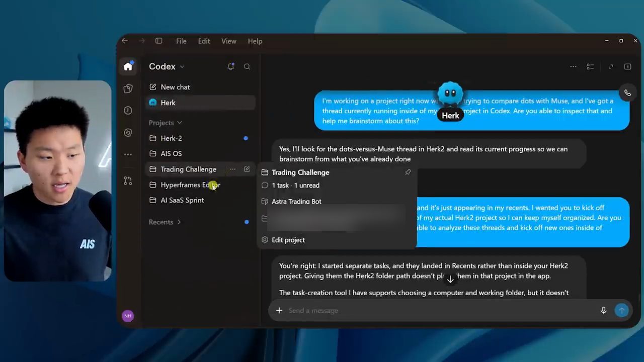Open the notifications bell icon

231,66
